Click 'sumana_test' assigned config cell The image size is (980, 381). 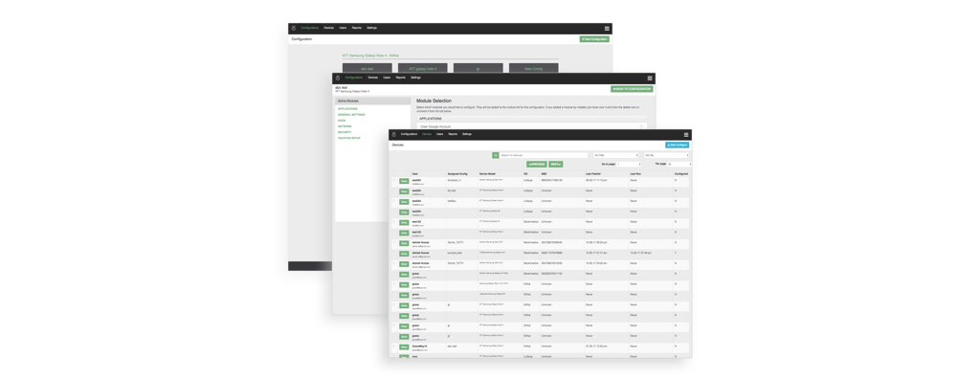pos(455,253)
